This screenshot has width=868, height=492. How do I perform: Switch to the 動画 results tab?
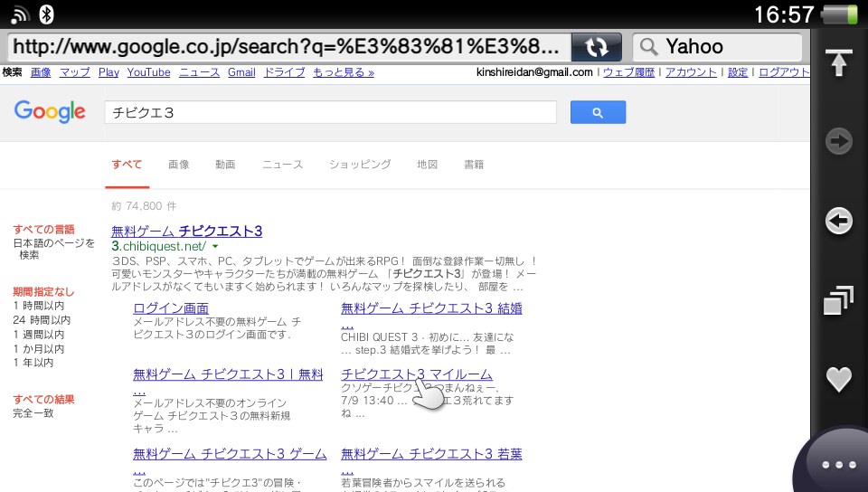[225, 165]
